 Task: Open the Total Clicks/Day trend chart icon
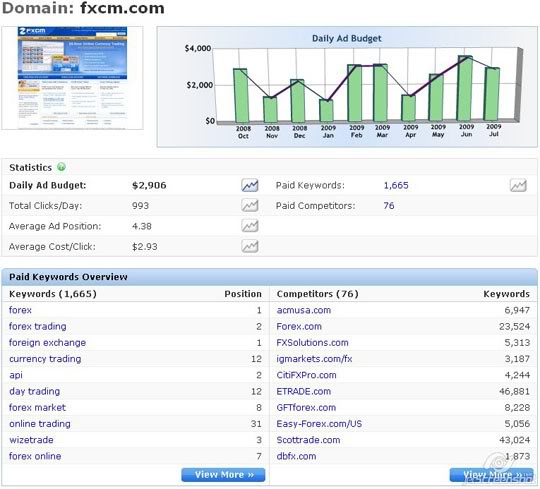(250, 206)
